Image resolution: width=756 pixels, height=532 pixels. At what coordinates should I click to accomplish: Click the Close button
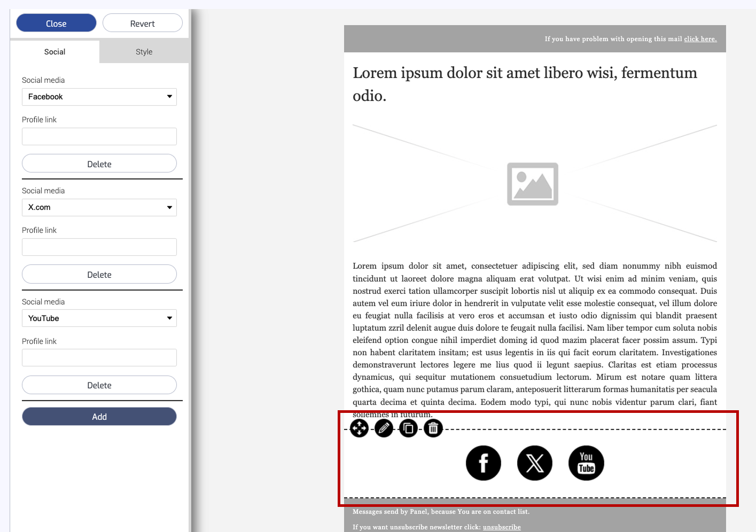click(56, 24)
